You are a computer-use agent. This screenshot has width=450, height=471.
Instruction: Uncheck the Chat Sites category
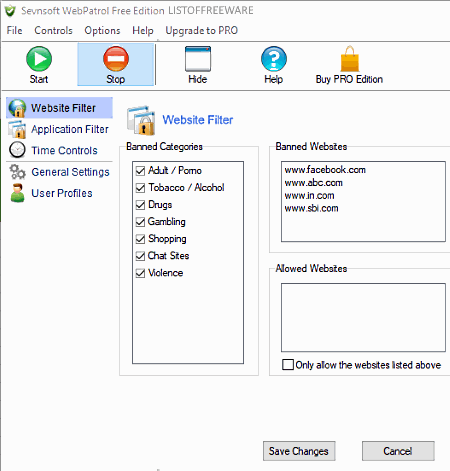tap(140, 256)
